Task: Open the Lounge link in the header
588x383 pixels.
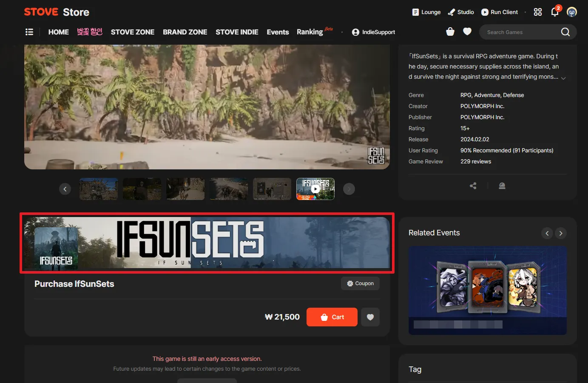Action: pyautogui.click(x=426, y=12)
